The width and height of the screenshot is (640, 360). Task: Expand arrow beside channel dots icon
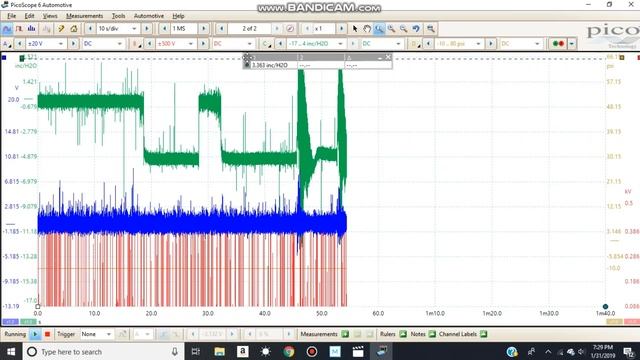click(x=572, y=44)
